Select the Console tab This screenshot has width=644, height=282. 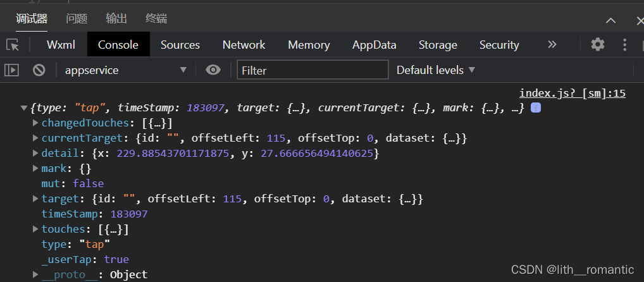tap(118, 45)
